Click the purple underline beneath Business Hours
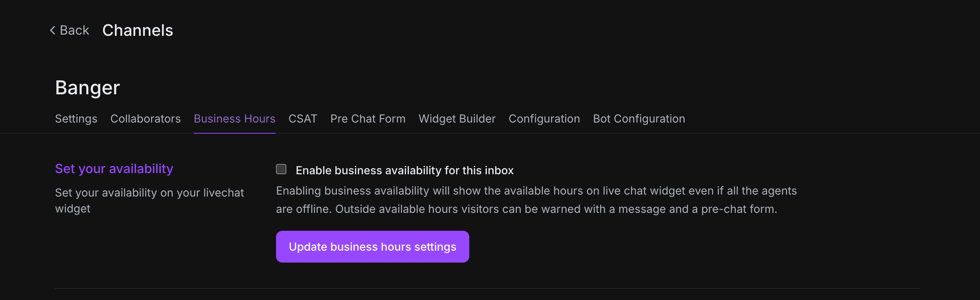The width and height of the screenshot is (980, 300). (x=234, y=133)
